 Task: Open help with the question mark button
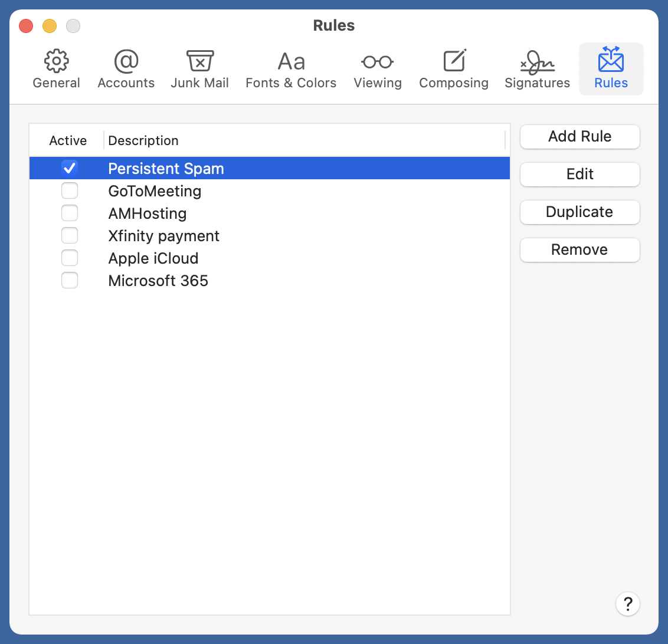[x=628, y=604]
